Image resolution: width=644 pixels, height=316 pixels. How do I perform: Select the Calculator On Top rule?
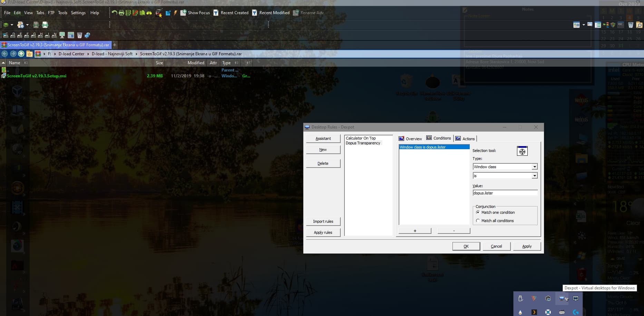(x=361, y=138)
